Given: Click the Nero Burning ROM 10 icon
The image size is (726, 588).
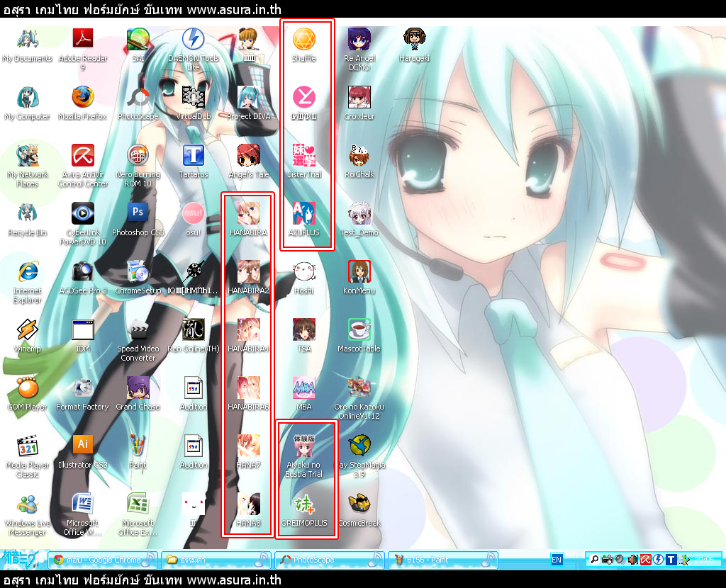Looking at the screenshot, I should 138,155.
